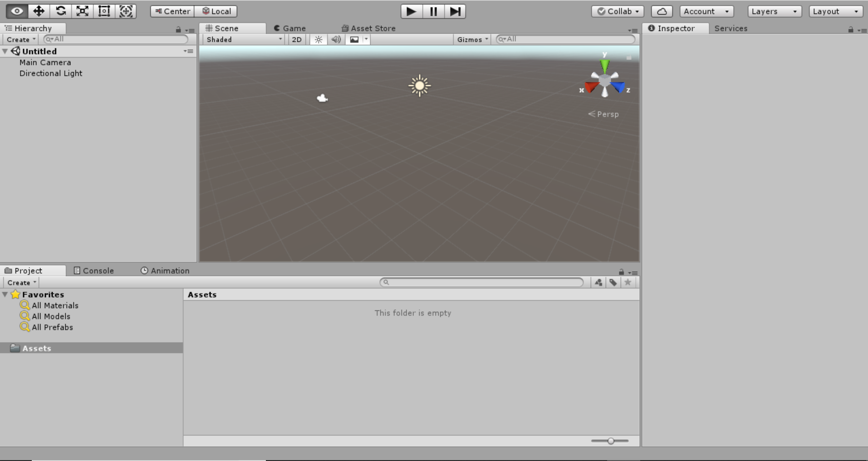Open the Shaded draw mode dropdown
The height and width of the screenshot is (461, 868).
point(244,39)
